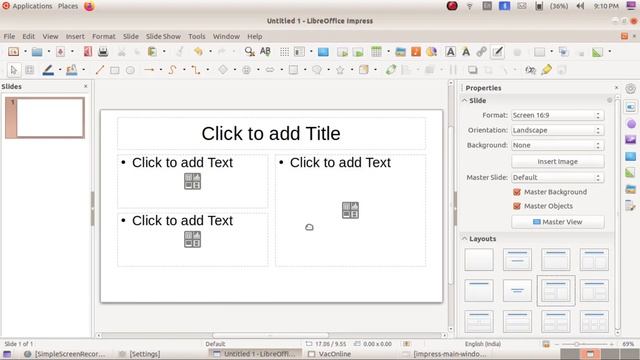Select the Ellipse shape tool
Screen dimensions: 640x360
tap(130, 70)
